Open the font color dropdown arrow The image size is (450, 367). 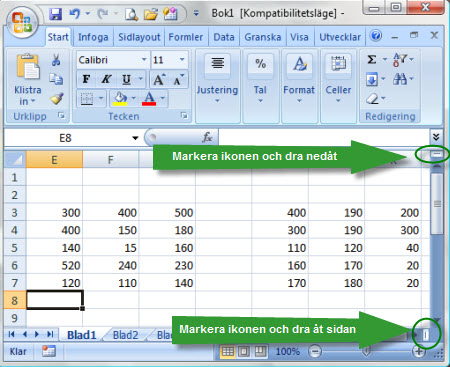[163, 98]
